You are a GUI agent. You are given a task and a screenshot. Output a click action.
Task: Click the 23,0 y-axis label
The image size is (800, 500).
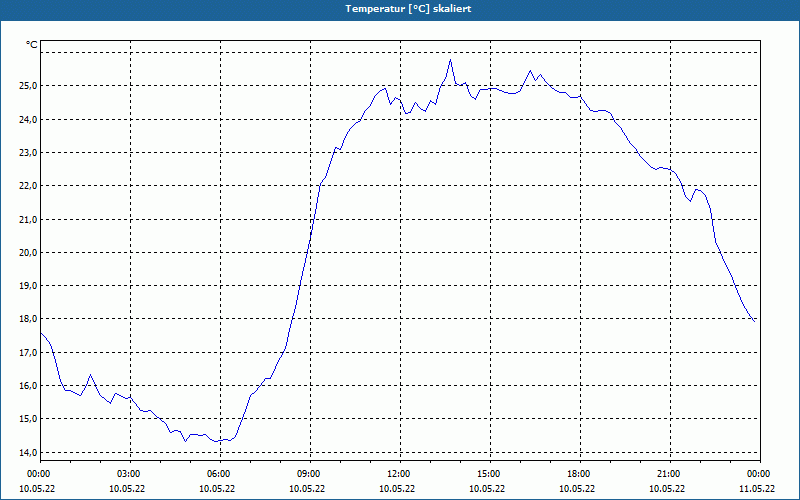click(x=29, y=153)
